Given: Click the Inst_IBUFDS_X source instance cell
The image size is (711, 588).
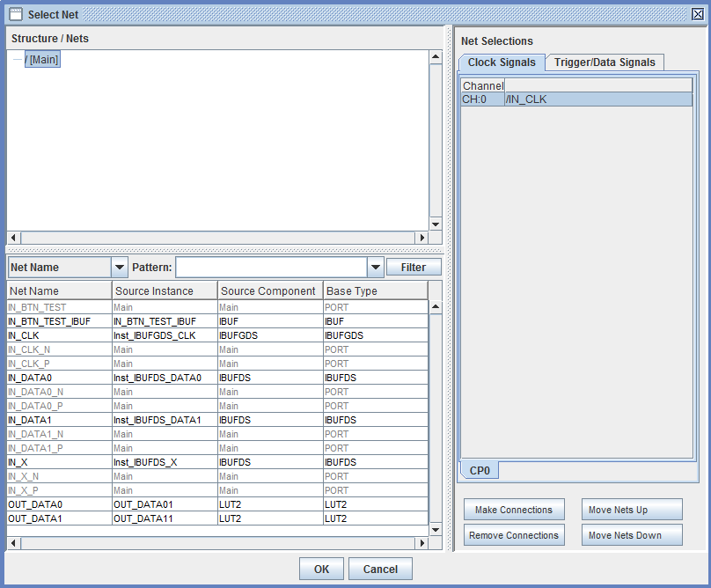Looking at the screenshot, I should pos(165,462).
